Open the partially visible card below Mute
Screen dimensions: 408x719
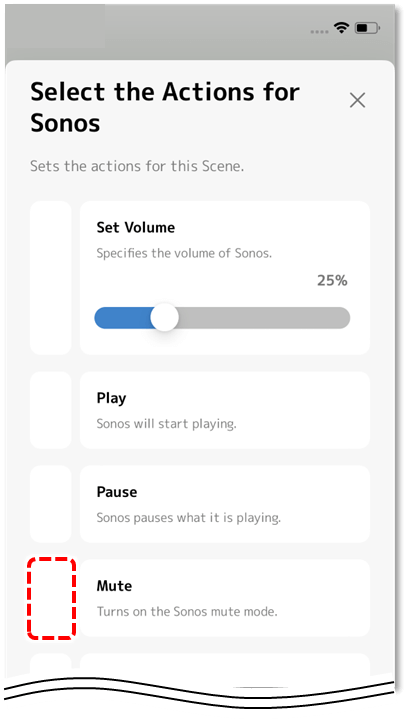click(x=225, y=665)
